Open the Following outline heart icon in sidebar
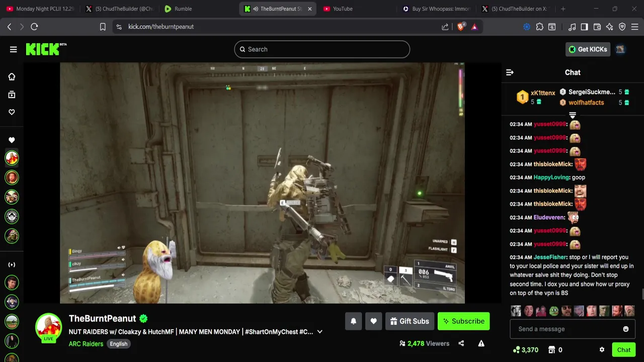Viewport: 644px width, 362px height. coord(12,112)
